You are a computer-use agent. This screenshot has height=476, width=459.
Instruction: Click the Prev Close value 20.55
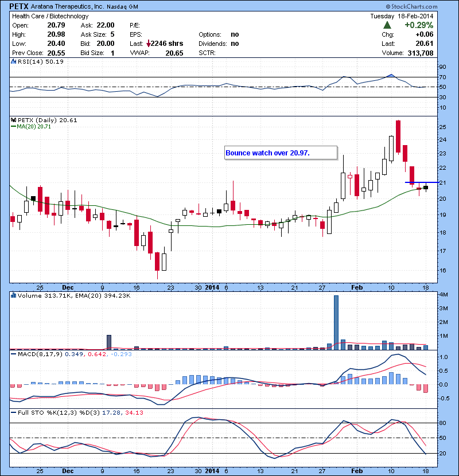click(56, 53)
